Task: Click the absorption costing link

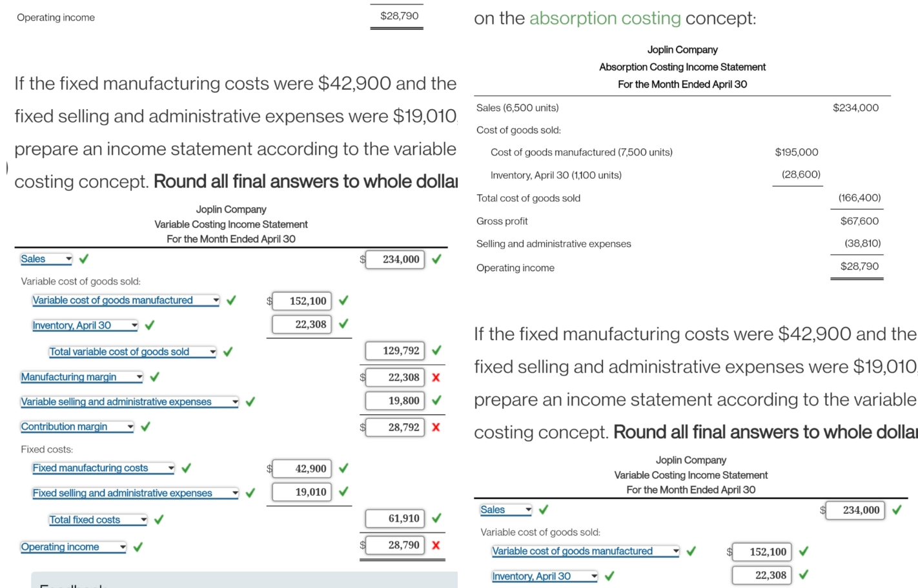Action: (604, 18)
